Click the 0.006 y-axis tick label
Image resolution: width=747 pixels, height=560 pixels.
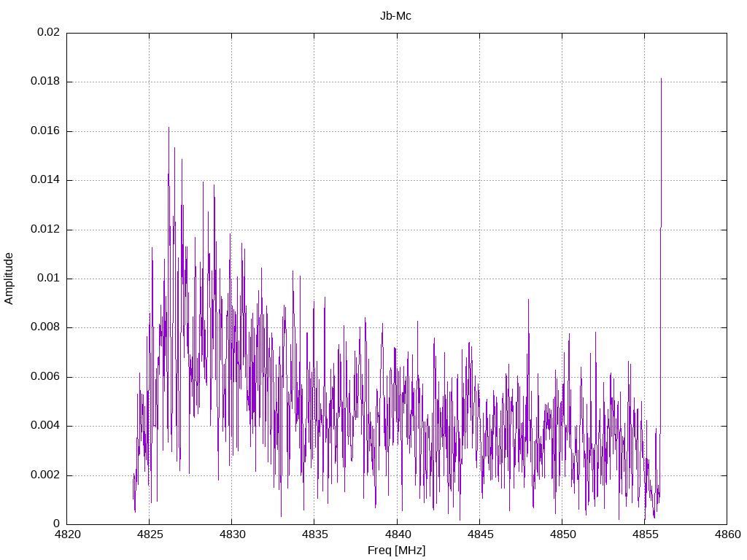(x=45, y=377)
